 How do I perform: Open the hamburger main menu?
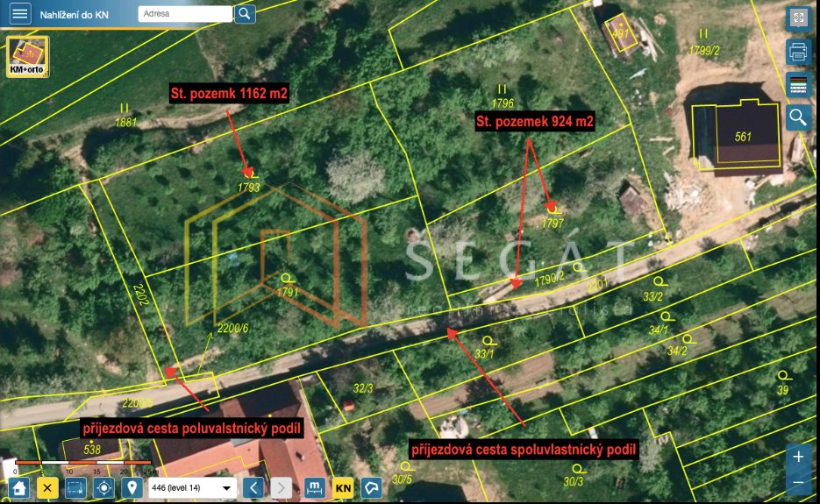(x=20, y=13)
